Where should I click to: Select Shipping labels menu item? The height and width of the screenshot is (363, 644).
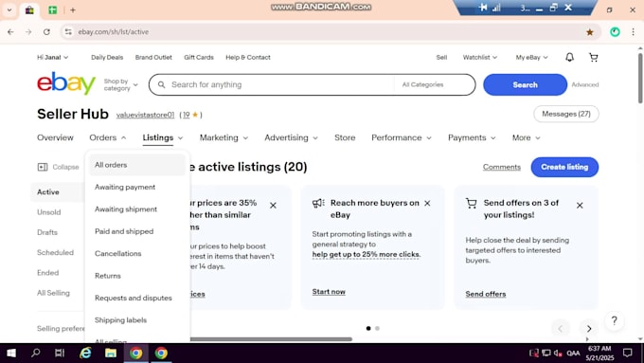[137, 320]
